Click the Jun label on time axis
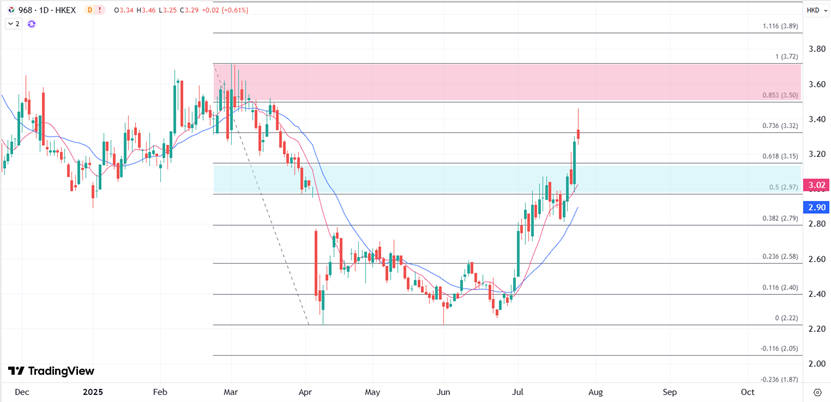Viewport: 831px width, 402px height. point(443,392)
